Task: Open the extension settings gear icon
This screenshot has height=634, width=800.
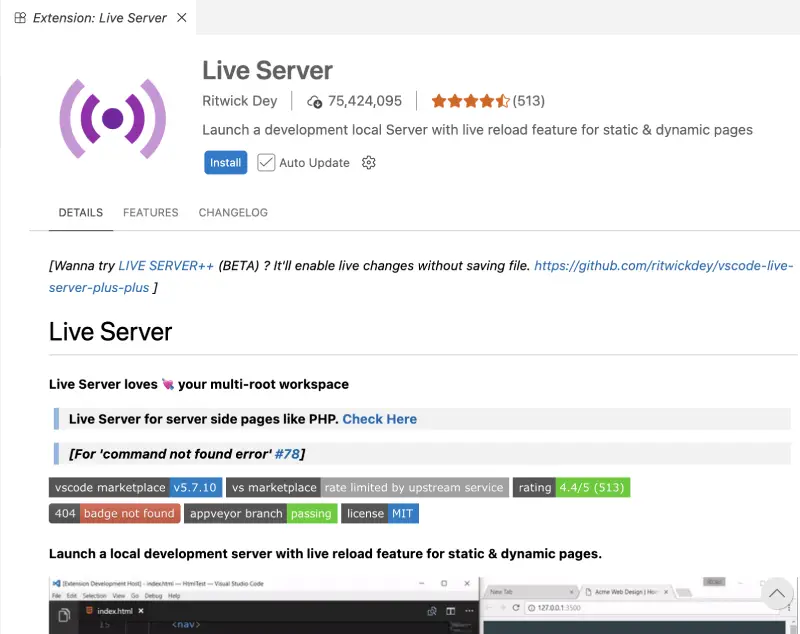Action: pos(368,162)
